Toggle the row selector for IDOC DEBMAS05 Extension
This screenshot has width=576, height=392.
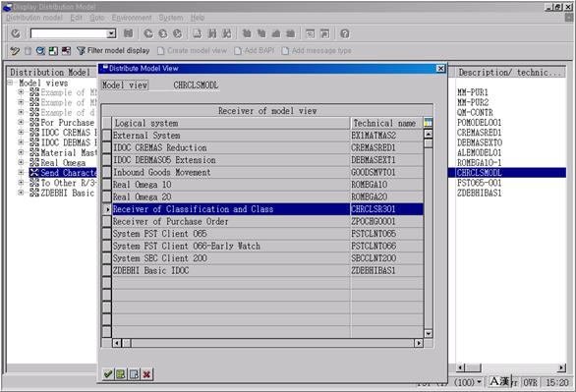click(x=106, y=160)
